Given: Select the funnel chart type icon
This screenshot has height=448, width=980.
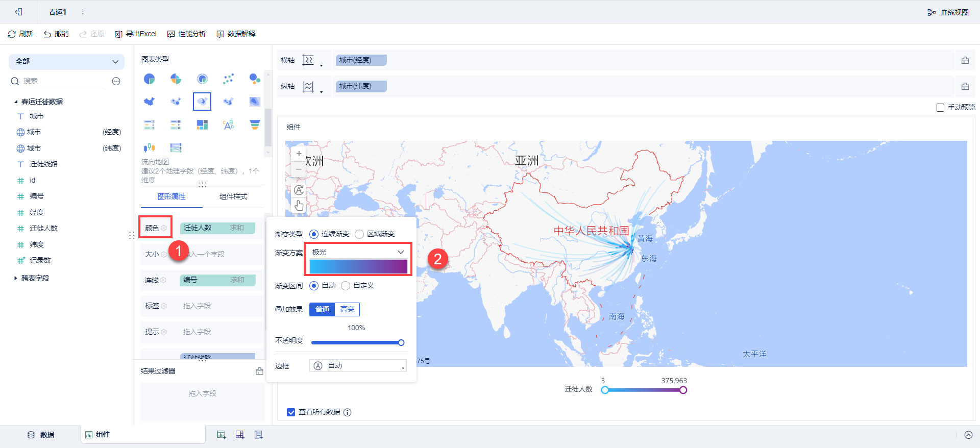Looking at the screenshot, I should click(255, 125).
